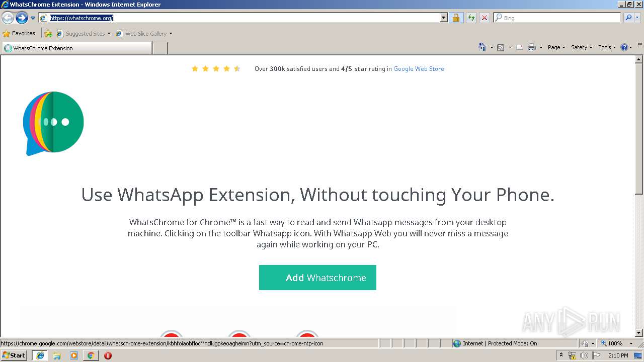This screenshot has height=362, width=644.
Task: Open the Favorites star button
Action: [x=19, y=33]
